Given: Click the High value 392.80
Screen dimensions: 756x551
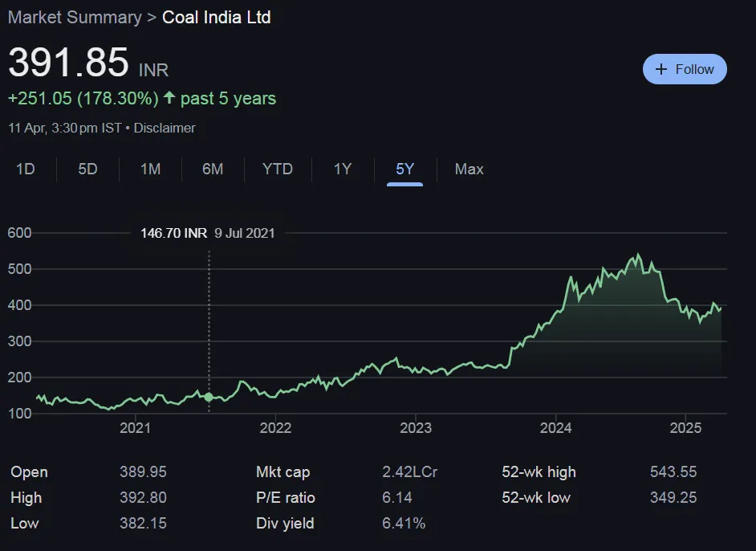Looking at the screenshot, I should pos(143,497).
